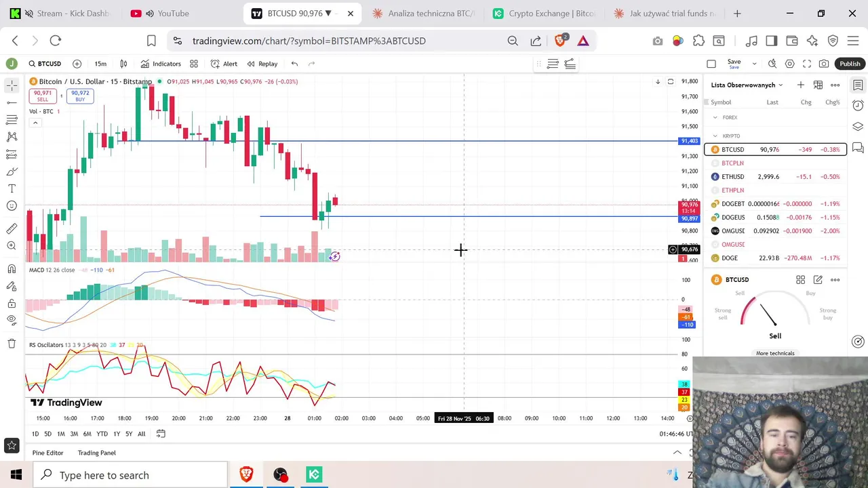The image size is (868, 488).
Task: Open the Indicators dialog
Action: 161,64
